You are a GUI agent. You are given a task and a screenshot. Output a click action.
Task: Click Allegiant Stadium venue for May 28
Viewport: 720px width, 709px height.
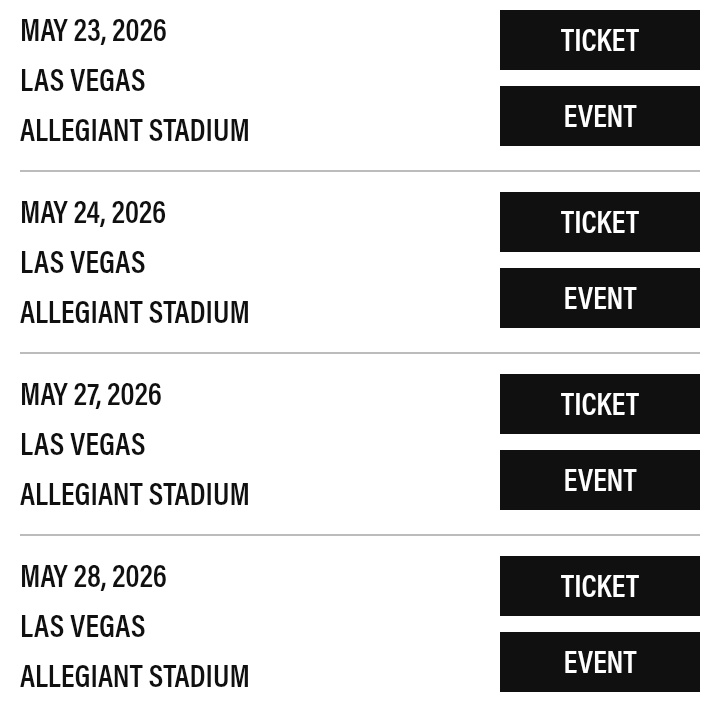[x=135, y=676]
